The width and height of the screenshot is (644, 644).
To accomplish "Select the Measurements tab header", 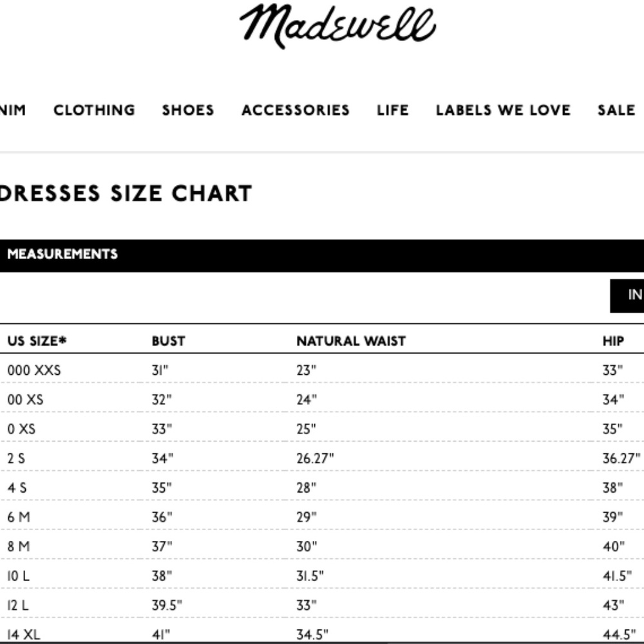I will coord(62,254).
